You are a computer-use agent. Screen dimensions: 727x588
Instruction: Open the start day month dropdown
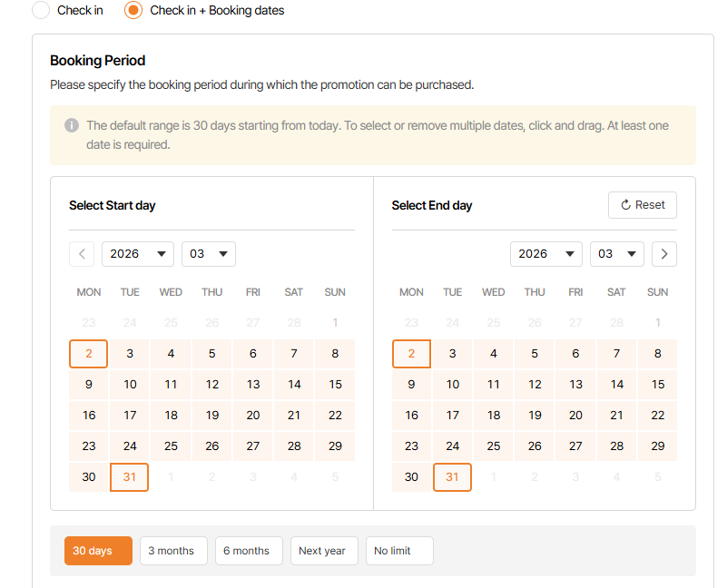click(x=209, y=254)
